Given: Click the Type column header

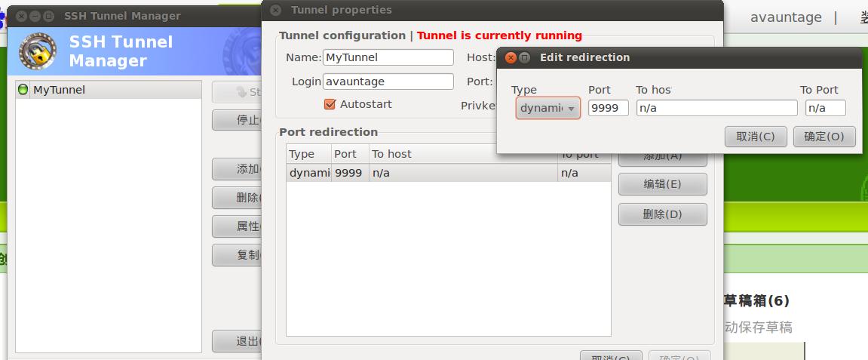Looking at the screenshot, I should (309, 154).
